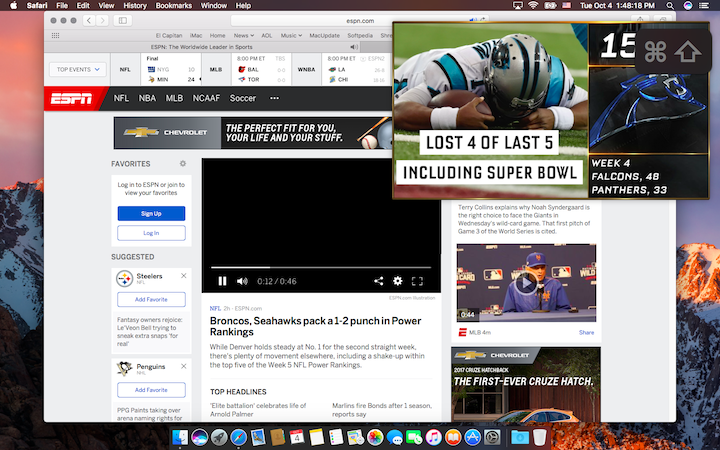Play the Terry Collins press conference video
This screenshot has width=720, height=450.
point(526,283)
